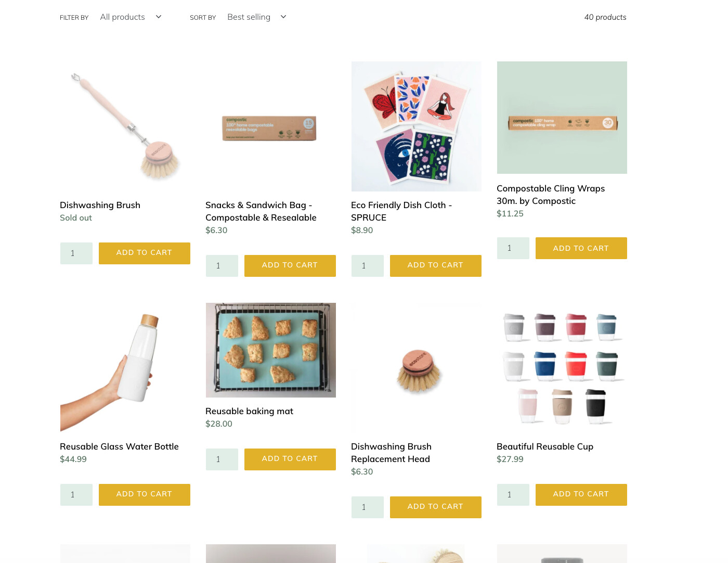Expand the Best selling sort dropdown
728x563 pixels.
[x=257, y=17]
